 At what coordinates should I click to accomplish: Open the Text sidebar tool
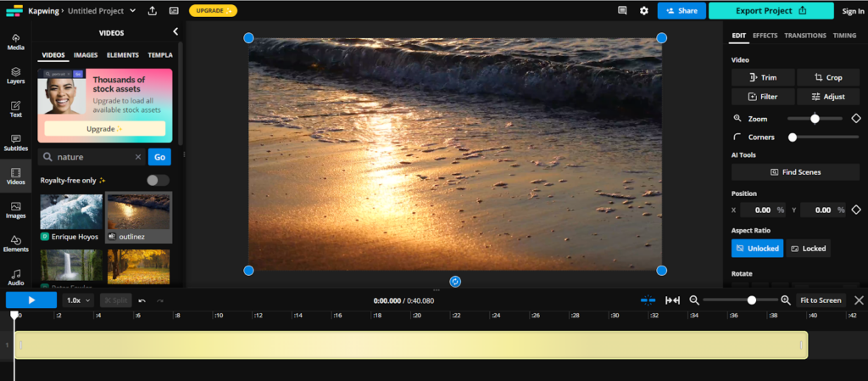pos(15,109)
